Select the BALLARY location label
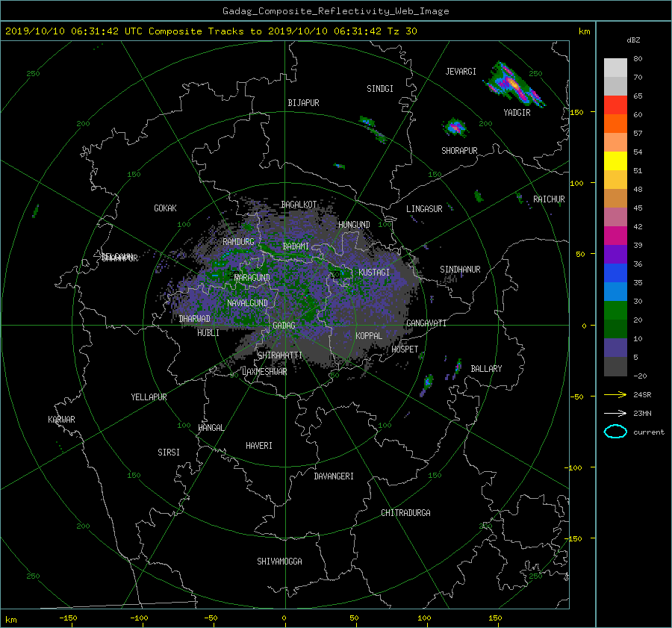This screenshot has height=628, width=672. (486, 369)
